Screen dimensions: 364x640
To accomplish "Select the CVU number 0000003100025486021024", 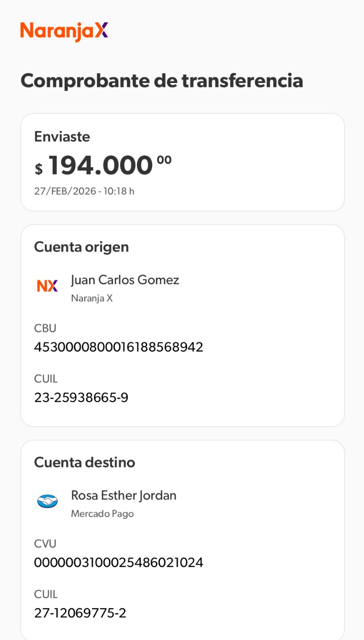I will (118, 563).
